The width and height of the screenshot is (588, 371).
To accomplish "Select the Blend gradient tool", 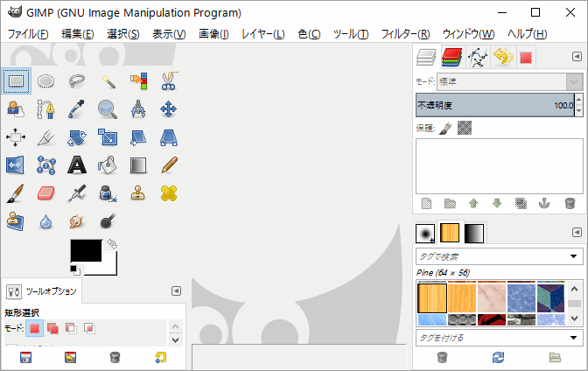I will pyautogui.click(x=138, y=165).
